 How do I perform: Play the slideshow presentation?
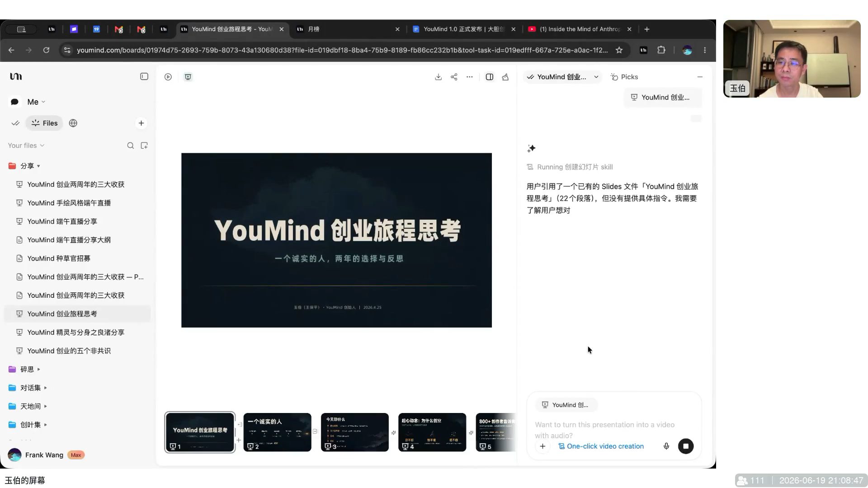click(168, 77)
